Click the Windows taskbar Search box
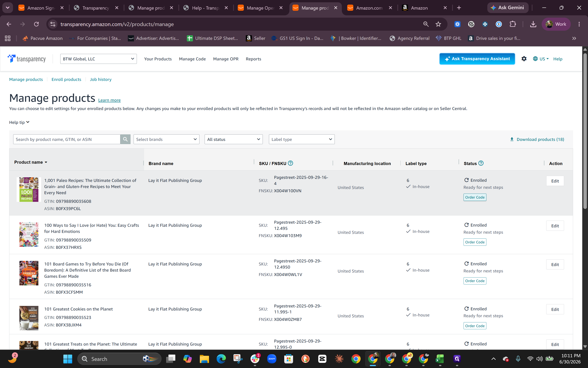The width and height of the screenshot is (588, 368). point(119,359)
